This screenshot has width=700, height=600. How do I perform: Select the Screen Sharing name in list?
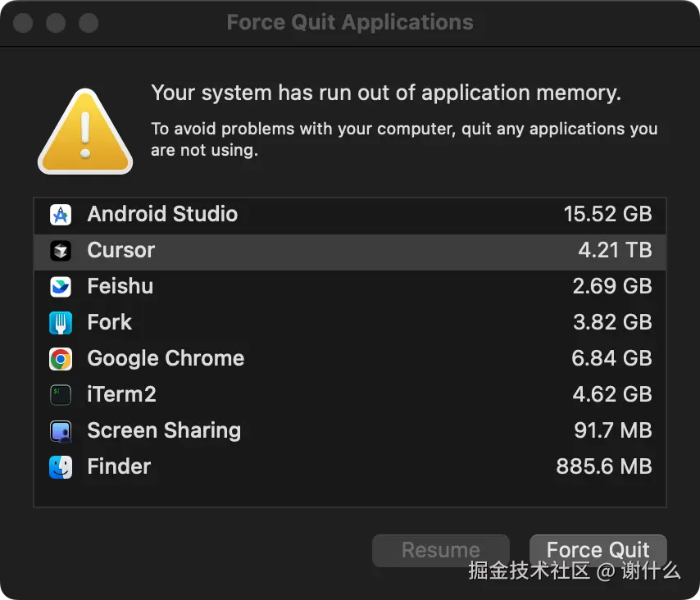164,431
